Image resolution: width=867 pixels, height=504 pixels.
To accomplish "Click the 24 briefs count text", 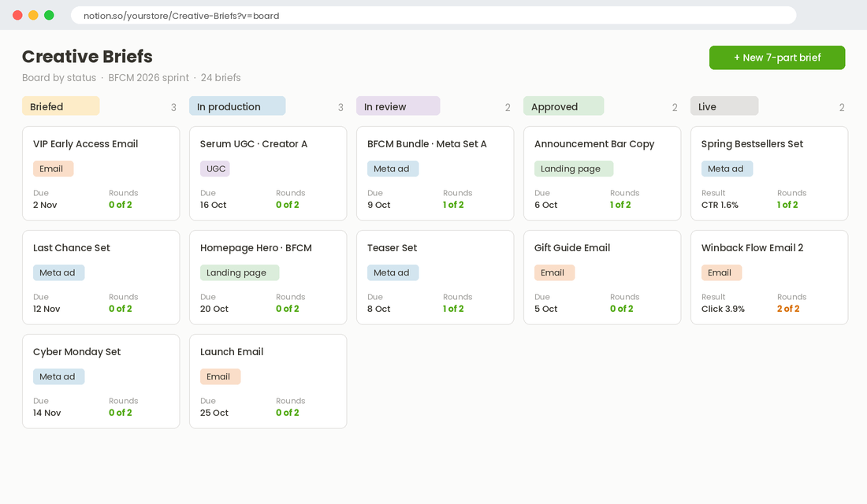I will 221,77.
